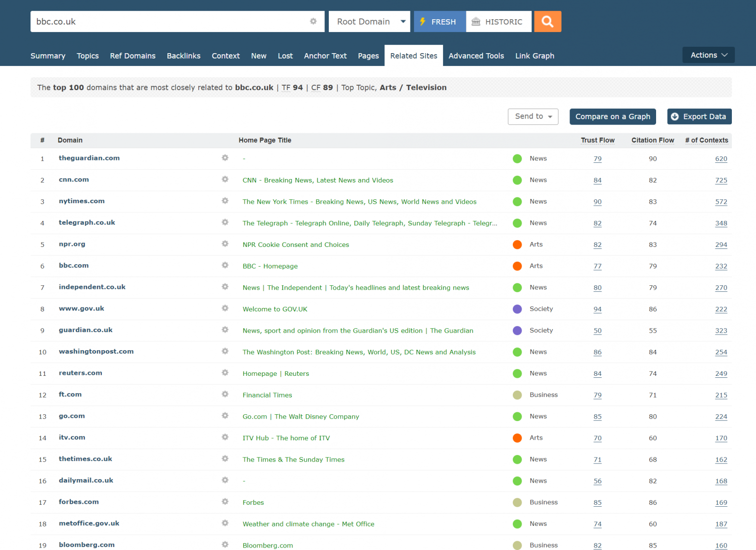756x550 pixels.
Task: Sort by Citation Flow column header
Action: coord(653,140)
